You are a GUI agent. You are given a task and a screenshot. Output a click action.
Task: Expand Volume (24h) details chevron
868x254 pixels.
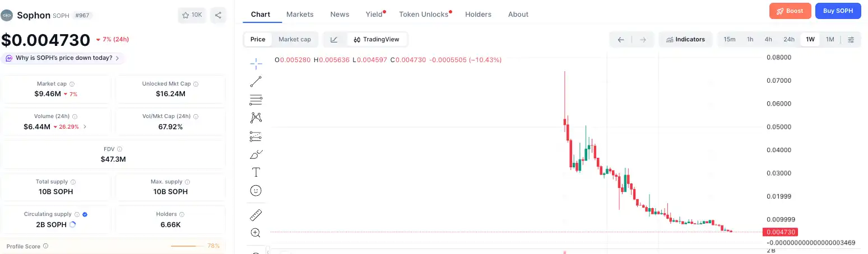(x=85, y=127)
